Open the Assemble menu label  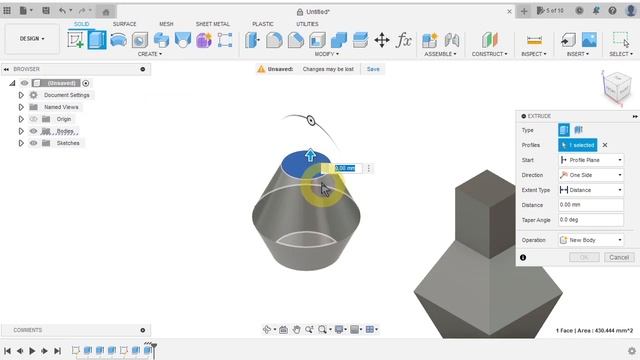[x=440, y=54]
